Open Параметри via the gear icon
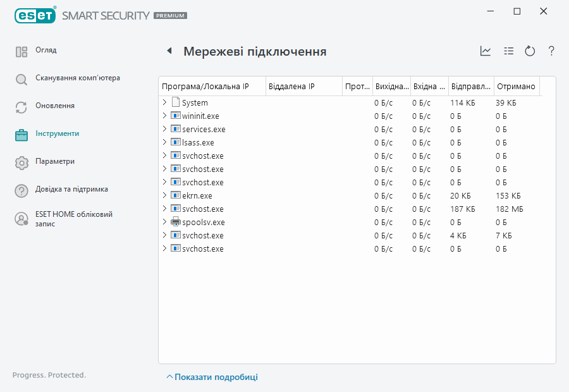 pos(21,162)
